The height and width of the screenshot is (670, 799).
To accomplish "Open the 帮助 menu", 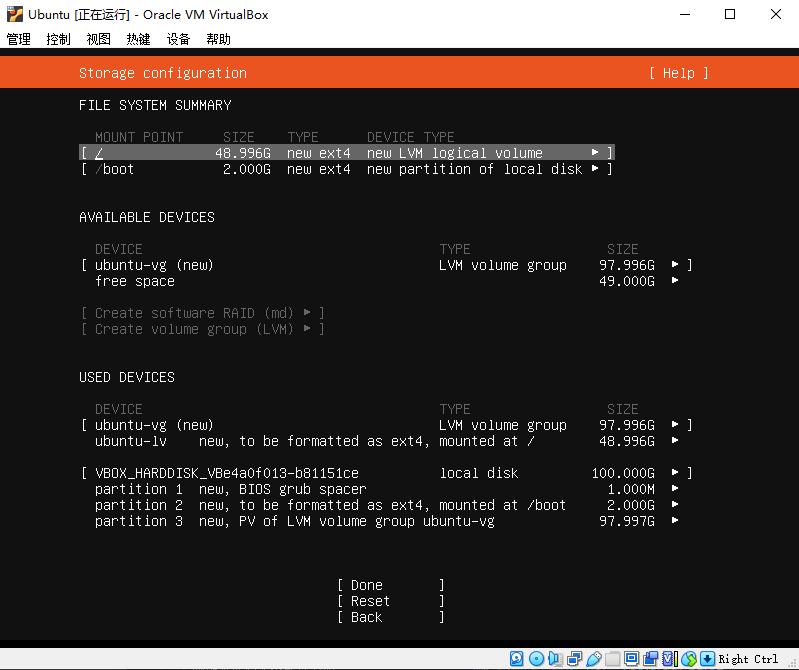I will (219, 39).
